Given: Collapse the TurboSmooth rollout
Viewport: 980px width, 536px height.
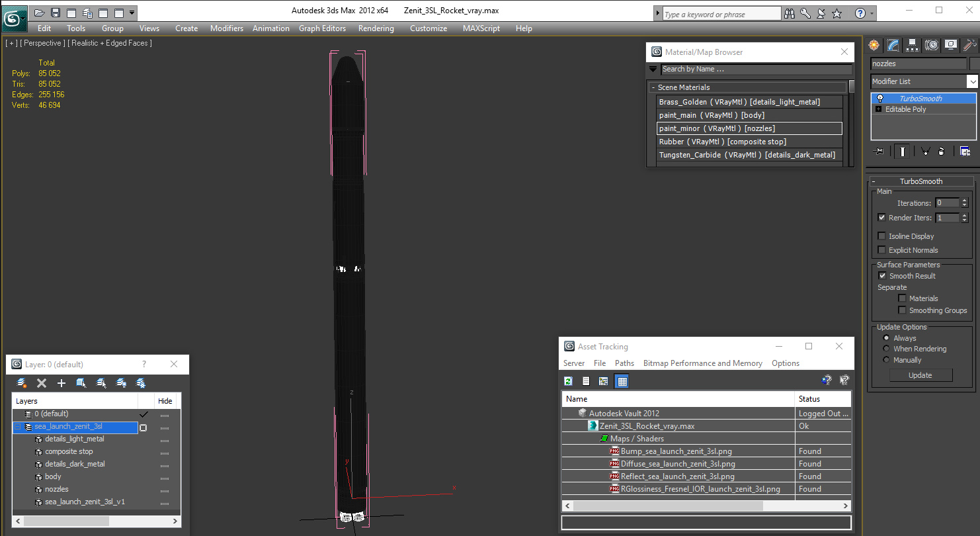Looking at the screenshot, I should 922,181.
